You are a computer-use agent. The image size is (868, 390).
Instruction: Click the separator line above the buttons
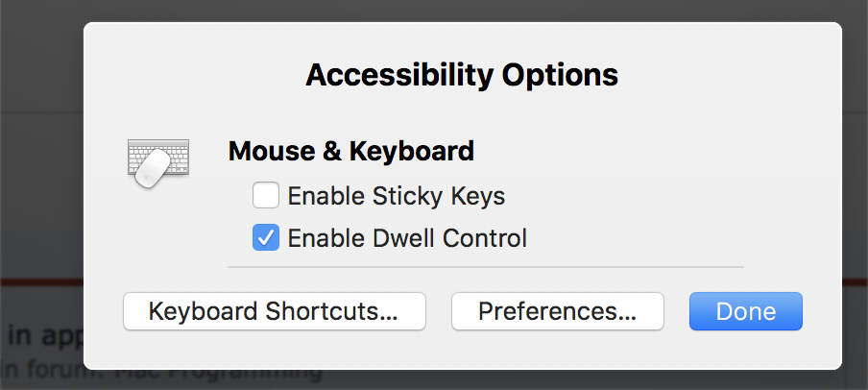click(x=485, y=266)
